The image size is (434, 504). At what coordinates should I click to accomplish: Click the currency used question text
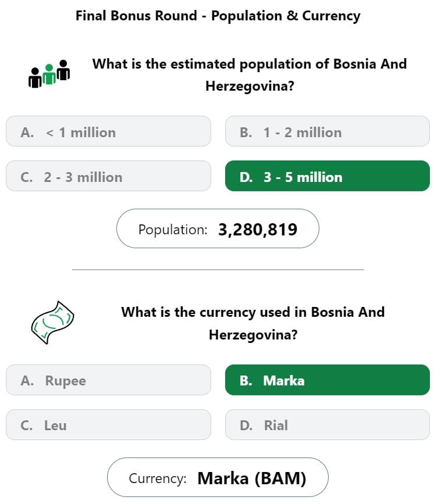(253, 323)
